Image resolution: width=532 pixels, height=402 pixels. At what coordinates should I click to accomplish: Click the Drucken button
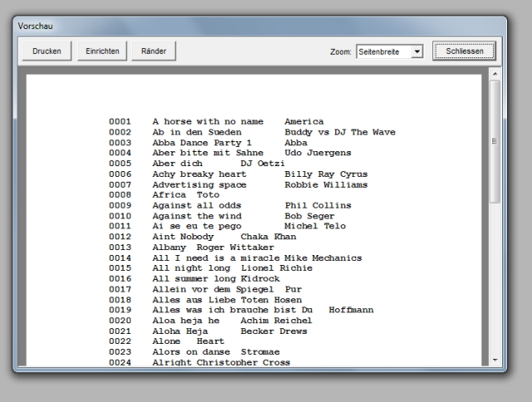point(46,51)
